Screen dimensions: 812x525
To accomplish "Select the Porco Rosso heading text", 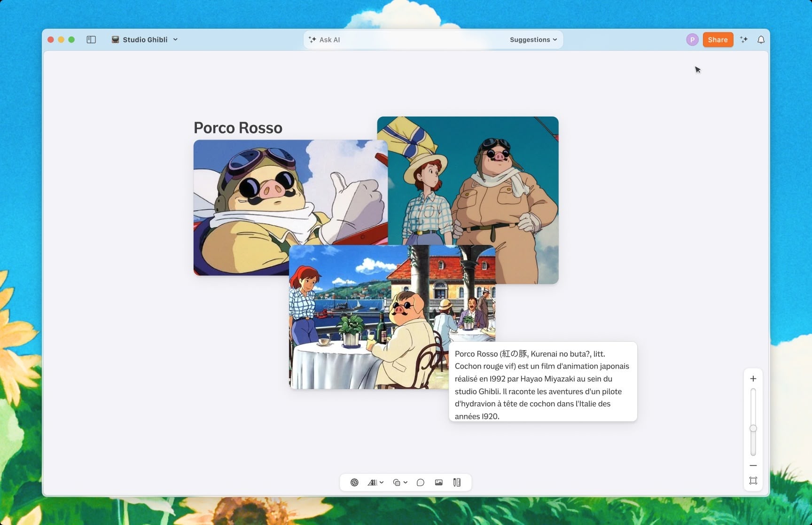I will pos(238,128).
